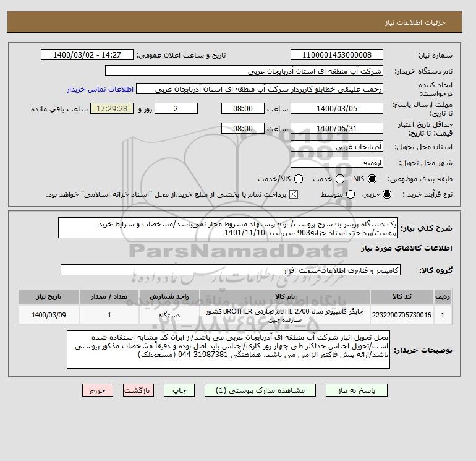The width and height of the screenshot is (476, 461).
Task: Click the جزئیات اطلاعات نیاز header title
Action: tap(415, 22)
